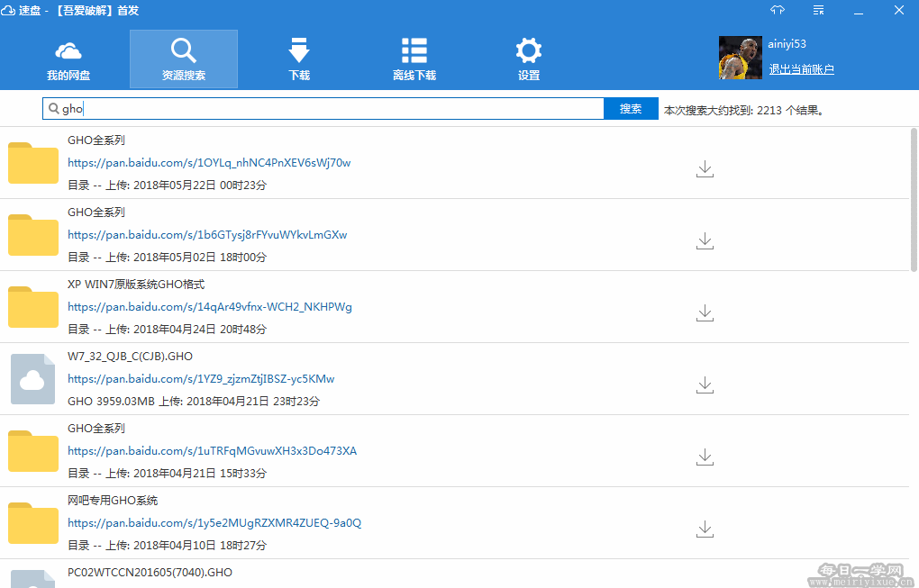Click the 速盘 cloud logo in the title bar

click(8, 11)
